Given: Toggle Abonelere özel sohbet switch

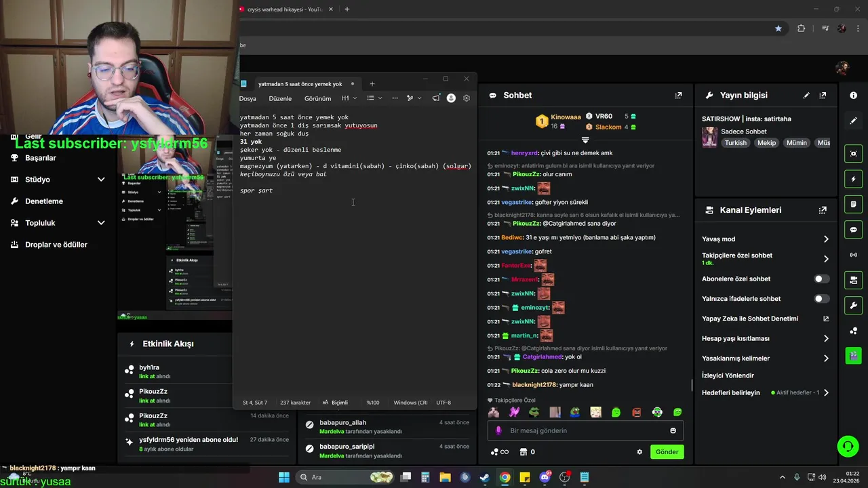Looking at the screenshot, I should [821, 279].
